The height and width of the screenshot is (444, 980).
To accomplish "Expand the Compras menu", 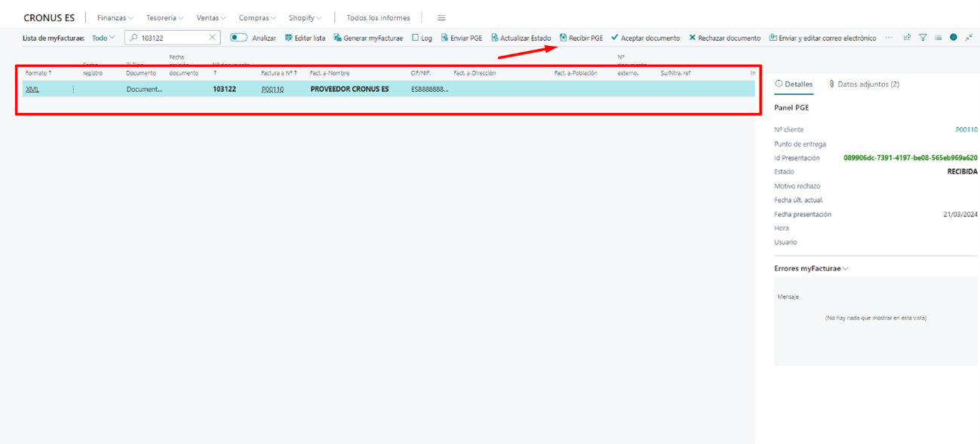I will (257, 18).
